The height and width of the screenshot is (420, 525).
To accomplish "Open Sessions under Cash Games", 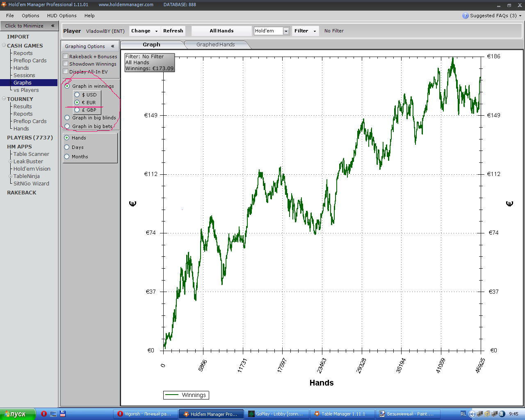I will tap(24, 75).
